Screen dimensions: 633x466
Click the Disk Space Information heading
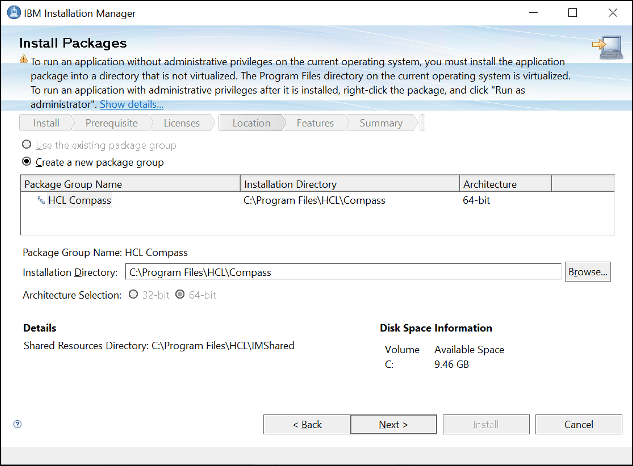click(x=436, y=328)
